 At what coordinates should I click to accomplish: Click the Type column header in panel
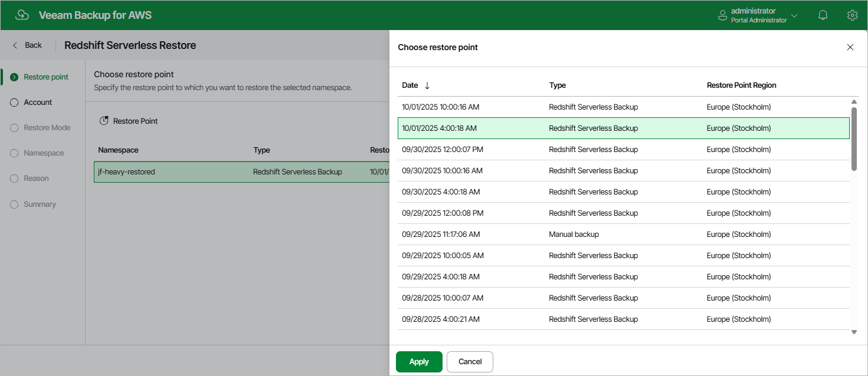[x=558, y=85]
